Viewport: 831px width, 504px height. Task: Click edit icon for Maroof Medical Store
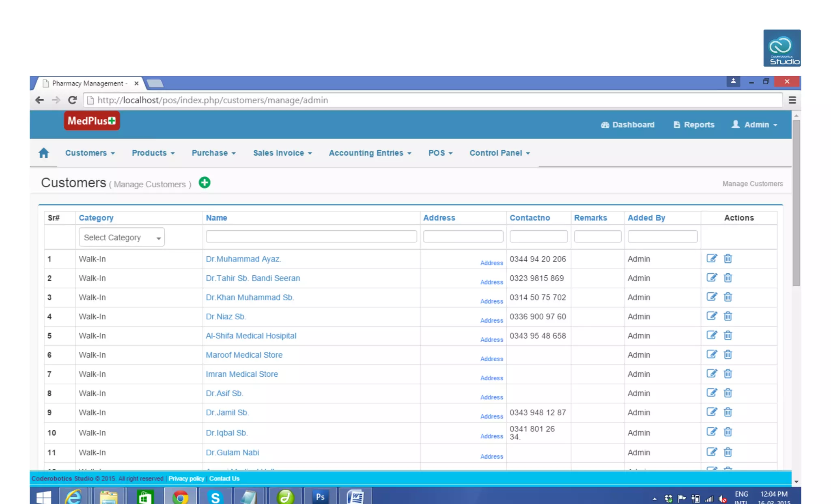coord(711,354)
